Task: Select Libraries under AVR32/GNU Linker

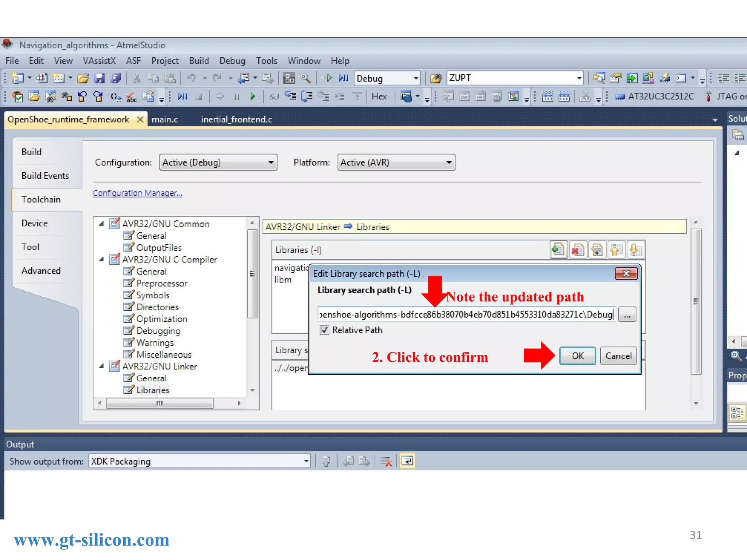Action: 153,390
